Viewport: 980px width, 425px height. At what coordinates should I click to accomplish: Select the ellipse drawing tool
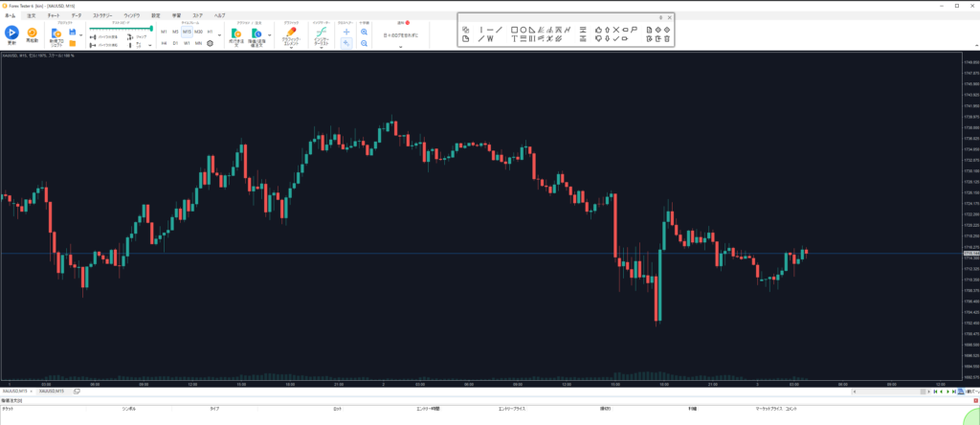(x=523, y=30)
